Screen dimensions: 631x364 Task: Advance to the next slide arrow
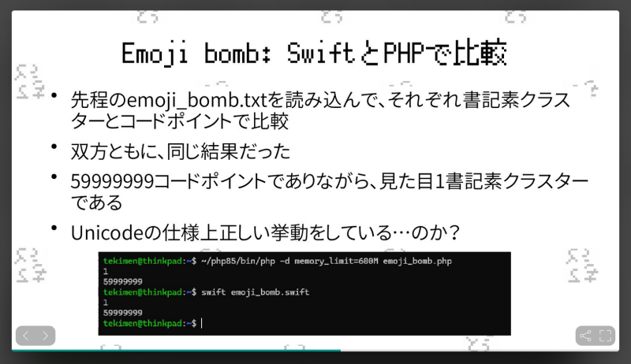pos(46,336)
